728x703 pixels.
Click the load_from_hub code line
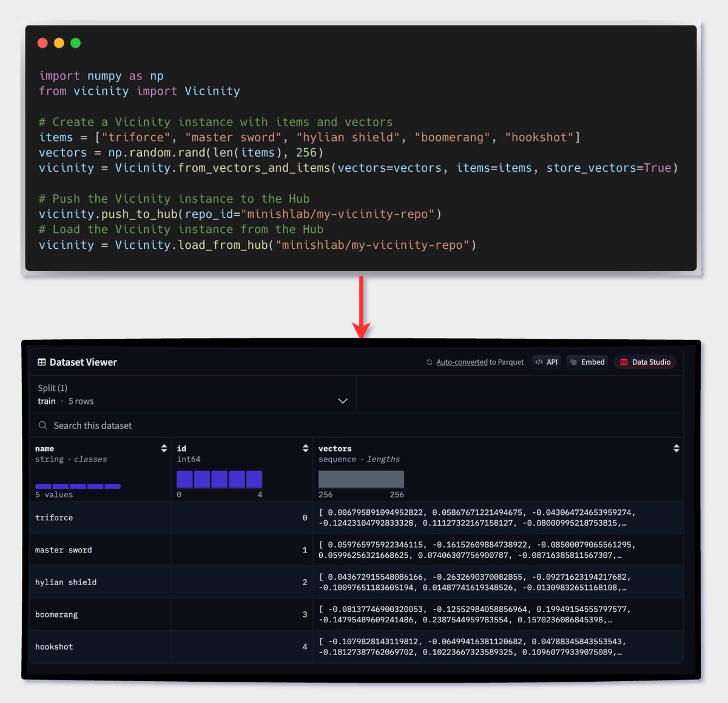258,245
